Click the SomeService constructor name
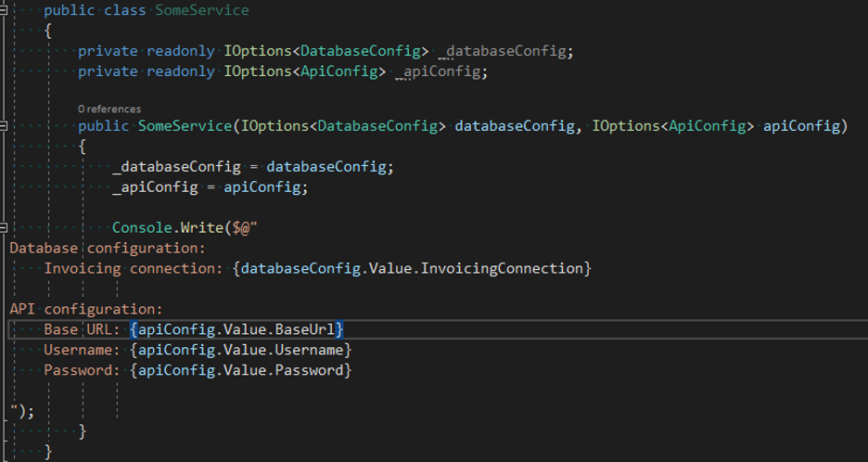 pos(185,126)
